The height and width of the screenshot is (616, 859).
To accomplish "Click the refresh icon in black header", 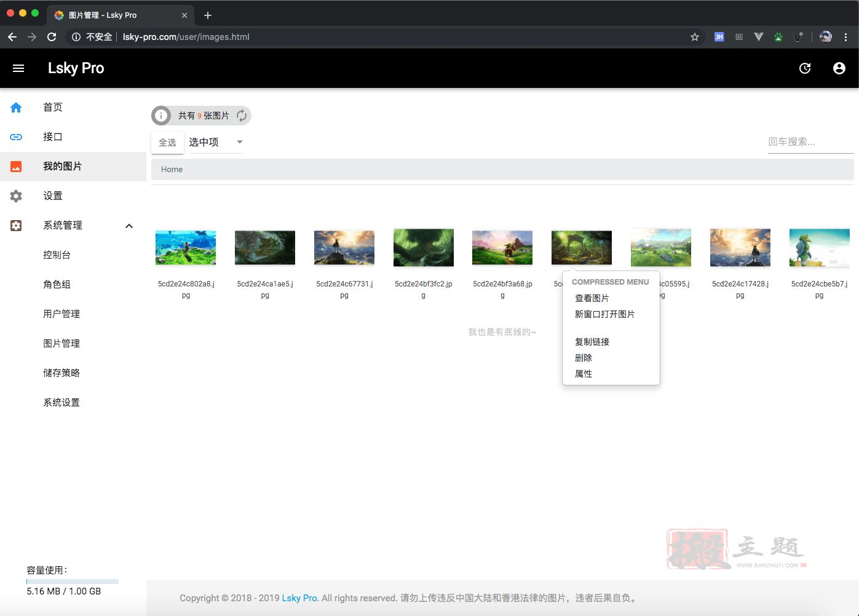I will 805,68.
